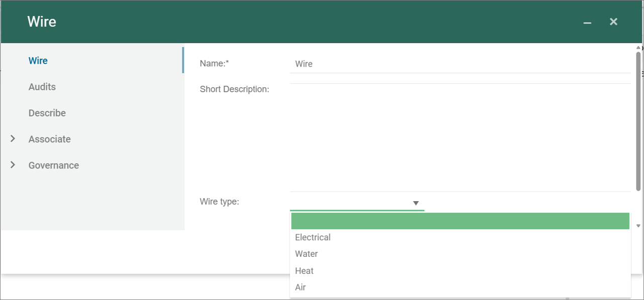This screenshot has width=644, height=300.
Task: Select Air in the Wire type list
Action: (x=300, y=287)
